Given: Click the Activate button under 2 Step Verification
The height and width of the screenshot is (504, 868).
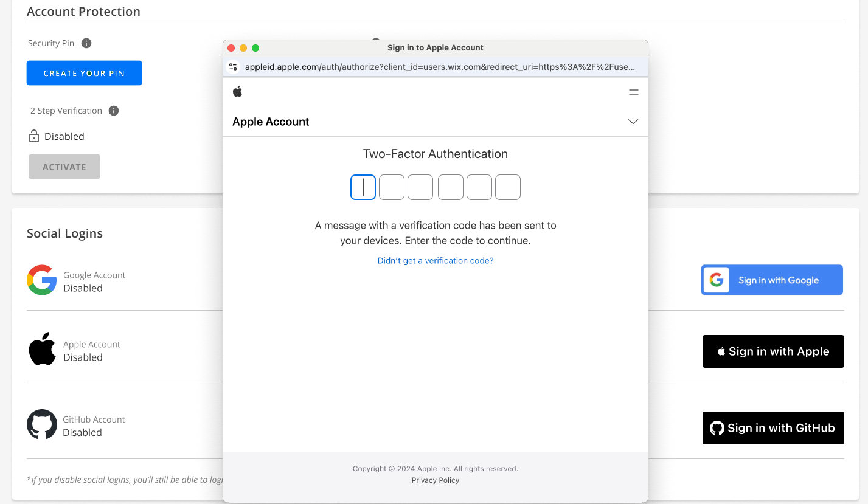Looking at the screenshot, I should pos(64,166).
